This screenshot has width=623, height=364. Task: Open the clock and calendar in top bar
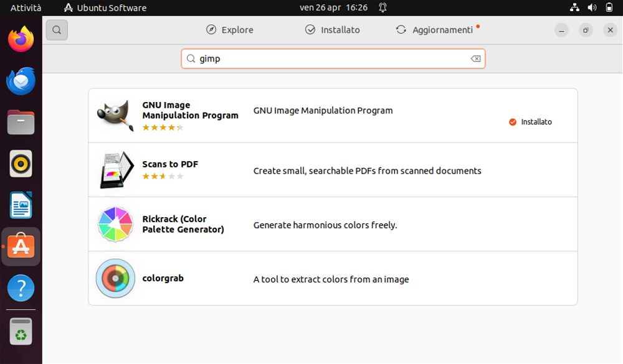pos(333,7)
